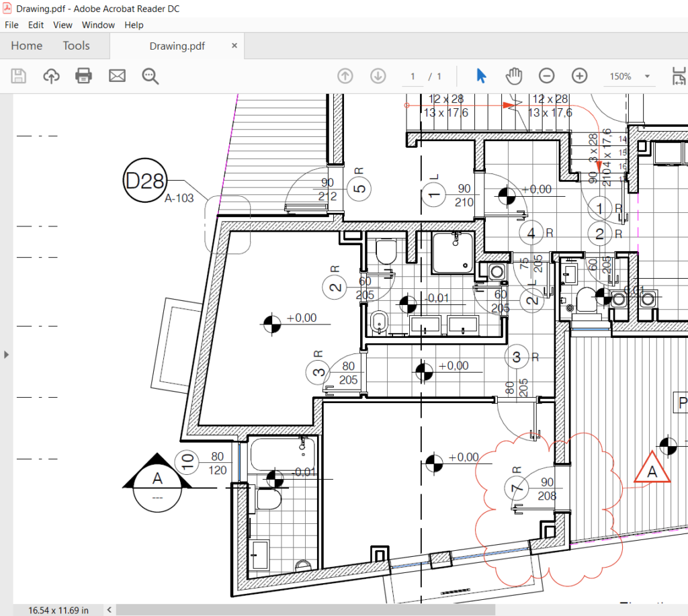Open the View menu
This screenshot has width=688, height=616.
pyautogui.click(x=62, y=25)
